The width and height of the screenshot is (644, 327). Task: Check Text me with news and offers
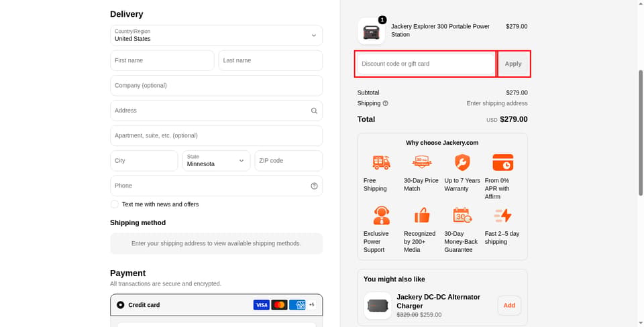[x=115, y=204]
